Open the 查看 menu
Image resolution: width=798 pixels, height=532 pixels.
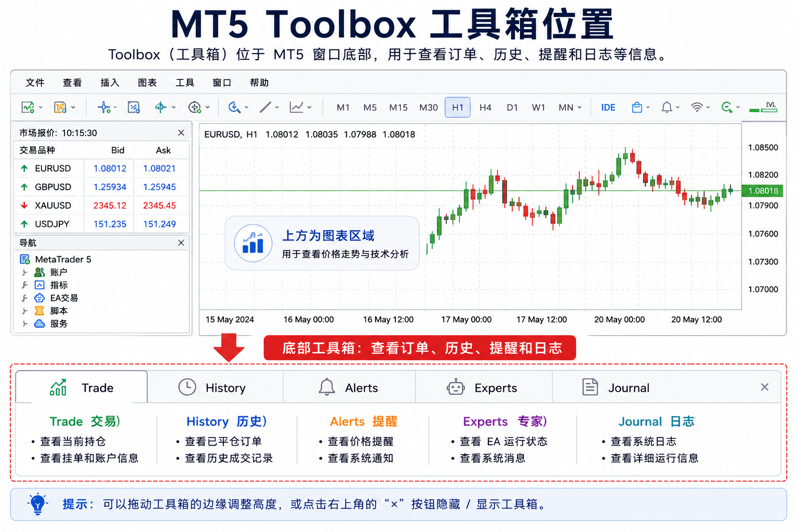coord(72,83)
